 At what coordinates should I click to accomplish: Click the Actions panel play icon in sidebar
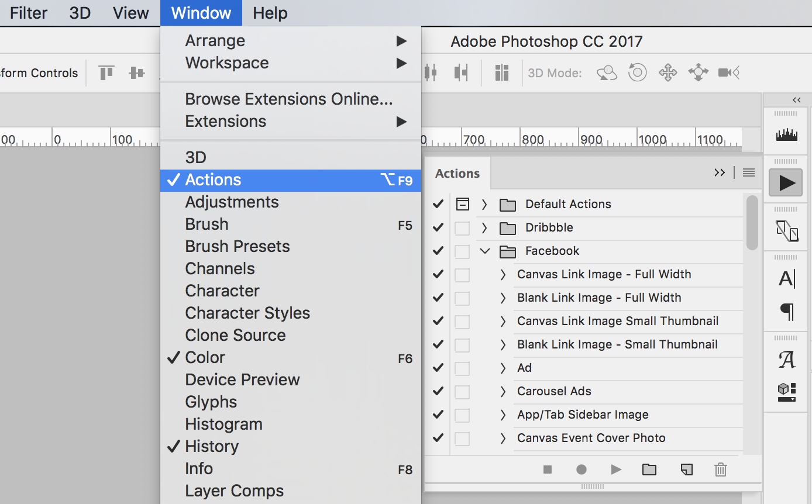pos(786,182)
